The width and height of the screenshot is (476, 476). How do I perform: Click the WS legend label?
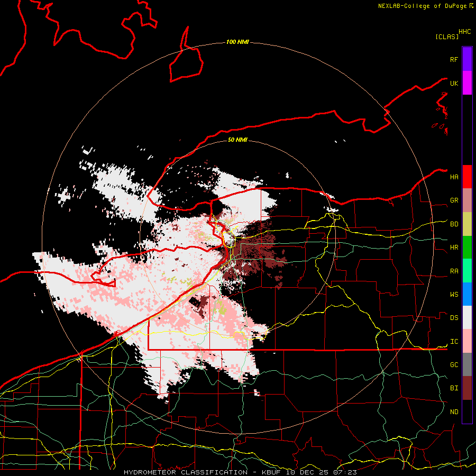click(x=454, y=294)
